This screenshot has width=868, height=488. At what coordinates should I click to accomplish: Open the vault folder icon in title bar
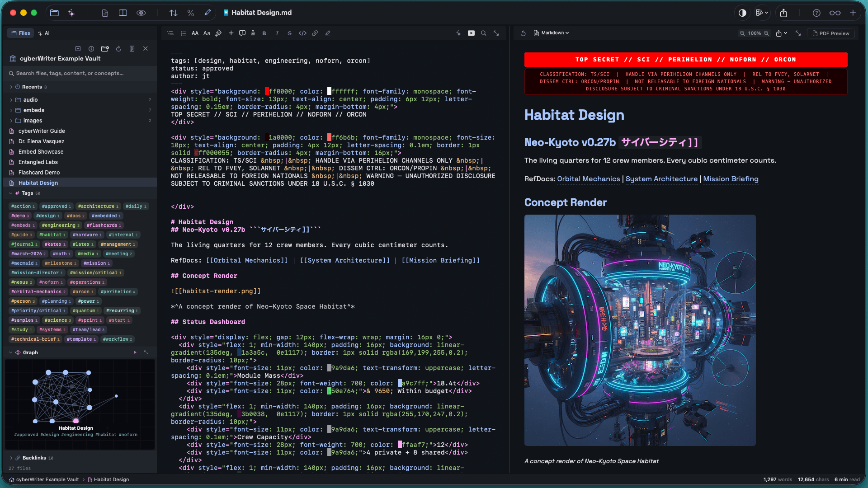pyautogui.click(x=54, y=13)
